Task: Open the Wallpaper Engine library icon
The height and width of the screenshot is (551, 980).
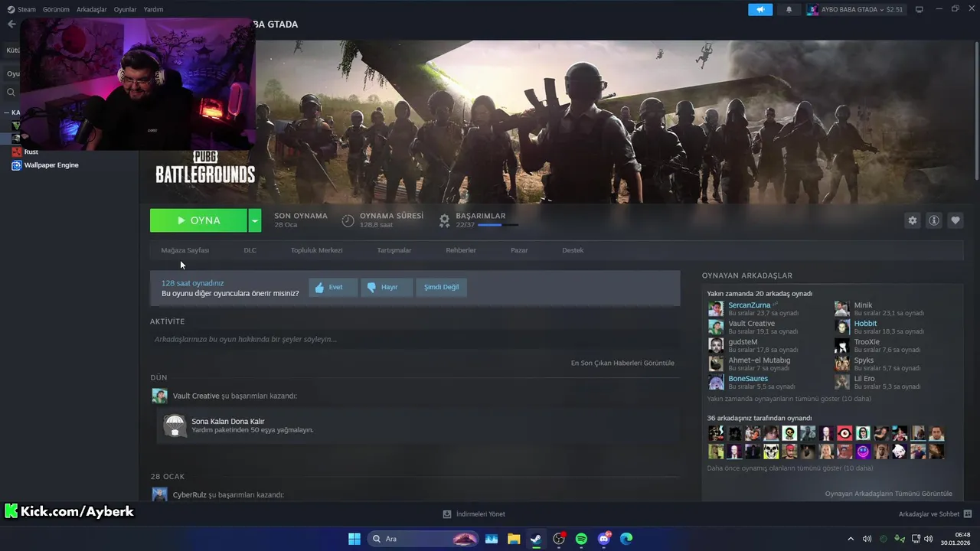Action: pyautogui.click(x=16, y=165)
